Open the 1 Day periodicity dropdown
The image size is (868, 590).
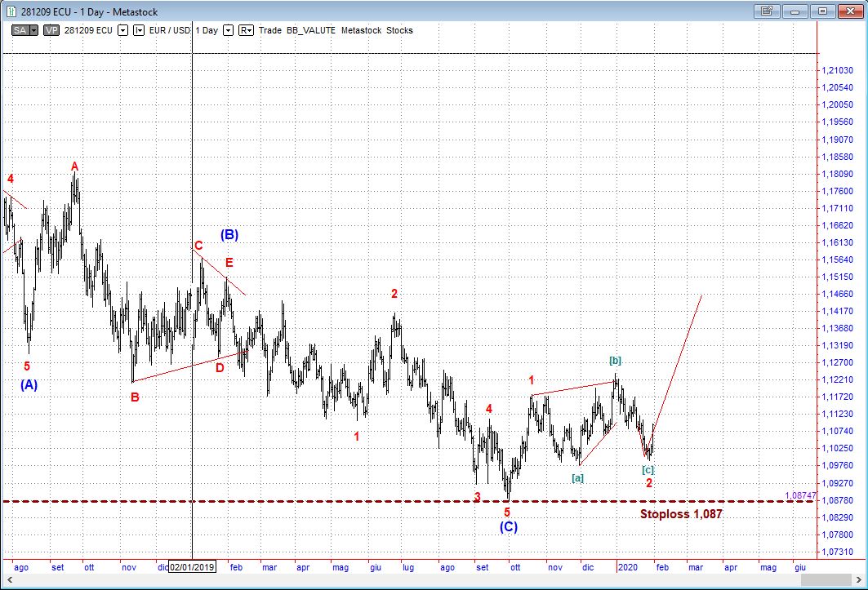[228, 30]
